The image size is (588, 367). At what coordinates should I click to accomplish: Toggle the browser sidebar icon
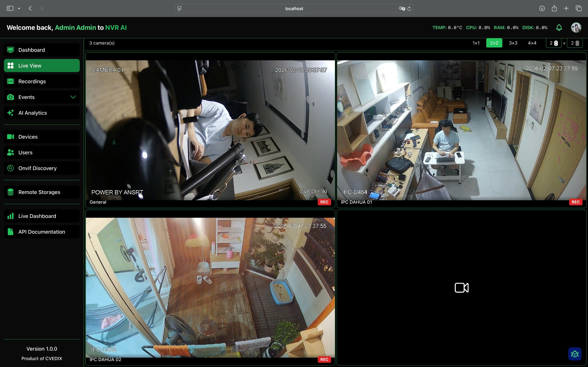10,8
